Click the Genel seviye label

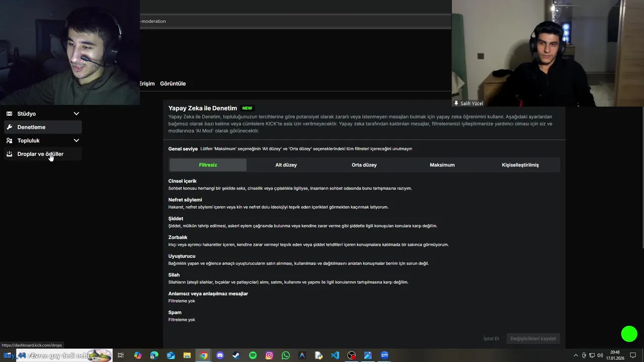(183, 149)
